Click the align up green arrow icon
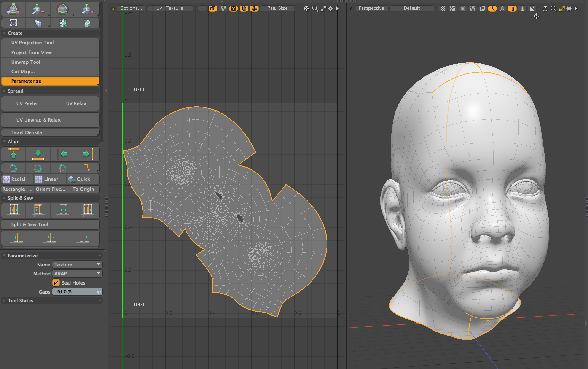 (x=13, y=154)
